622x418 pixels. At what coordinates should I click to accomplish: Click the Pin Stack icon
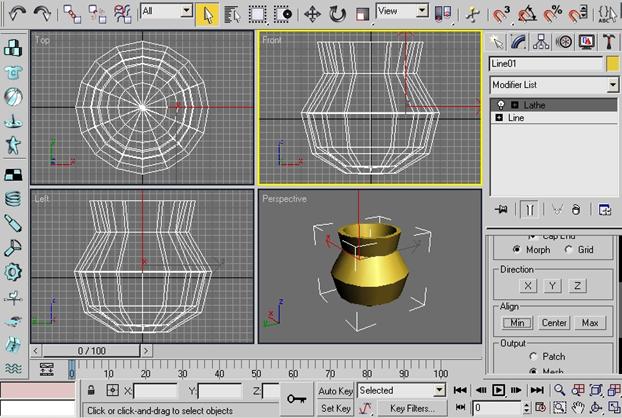[499, 209]
